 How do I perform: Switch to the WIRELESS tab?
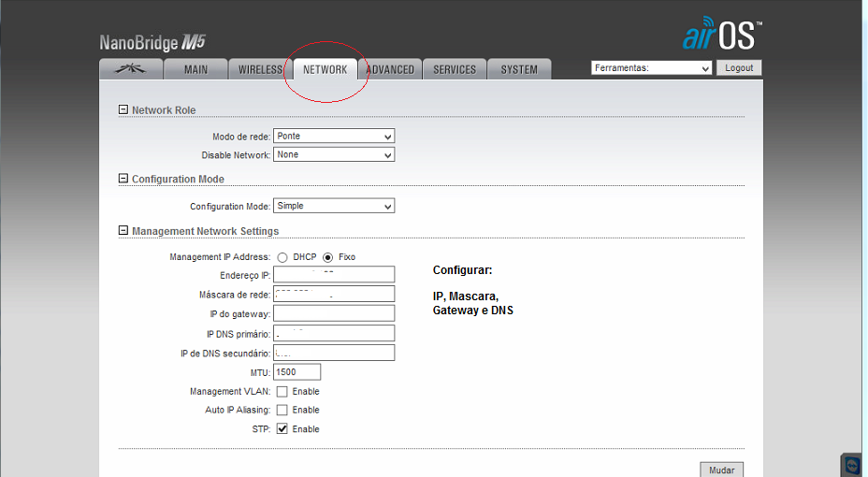tap(260, 69)
